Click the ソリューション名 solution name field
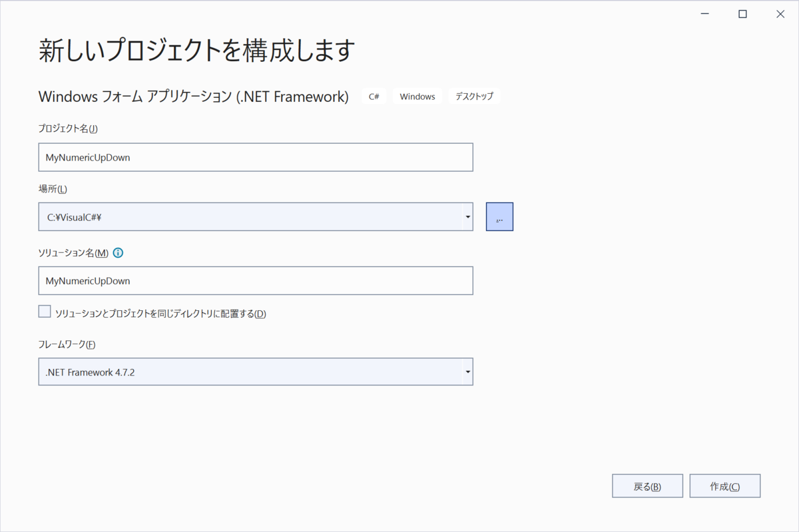 pos(255,280)
